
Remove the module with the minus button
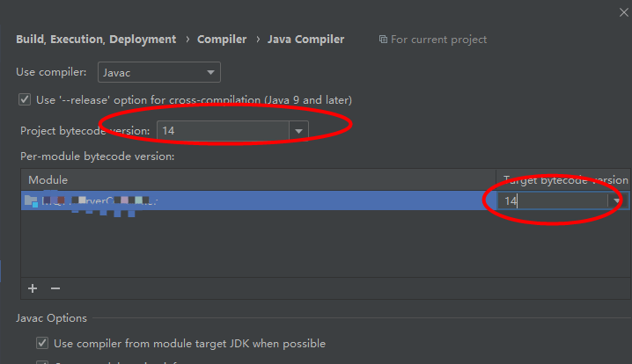point(55,288)
